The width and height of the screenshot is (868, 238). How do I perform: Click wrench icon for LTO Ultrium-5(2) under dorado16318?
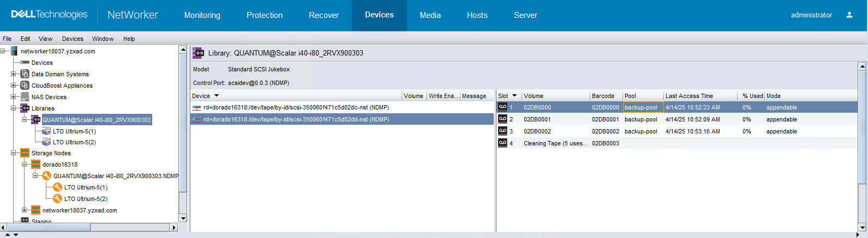tap(58, 199)
